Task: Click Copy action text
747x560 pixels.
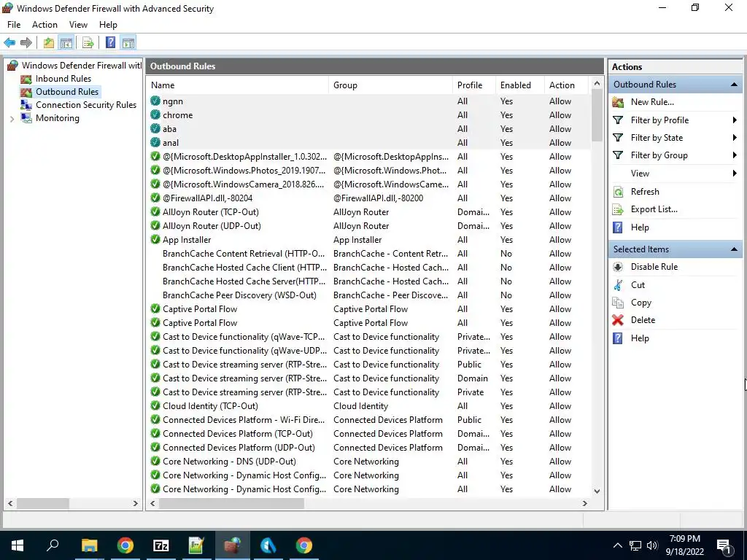Action: click(x=640, y=303)
